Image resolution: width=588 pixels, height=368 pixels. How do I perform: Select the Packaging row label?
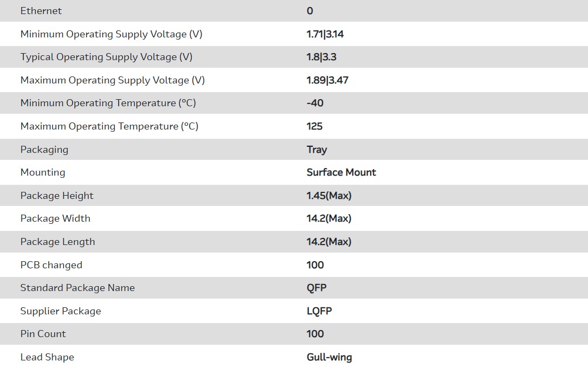coord(44,150)
